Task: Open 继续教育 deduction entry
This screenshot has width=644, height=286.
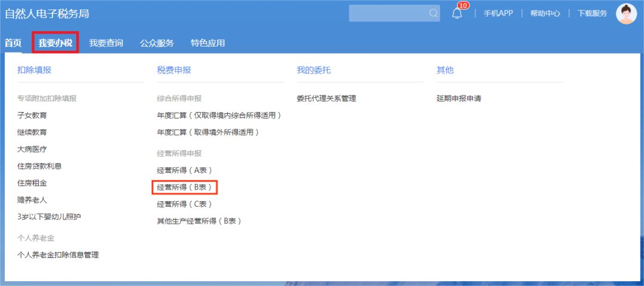Action: [x=32, y=132]
